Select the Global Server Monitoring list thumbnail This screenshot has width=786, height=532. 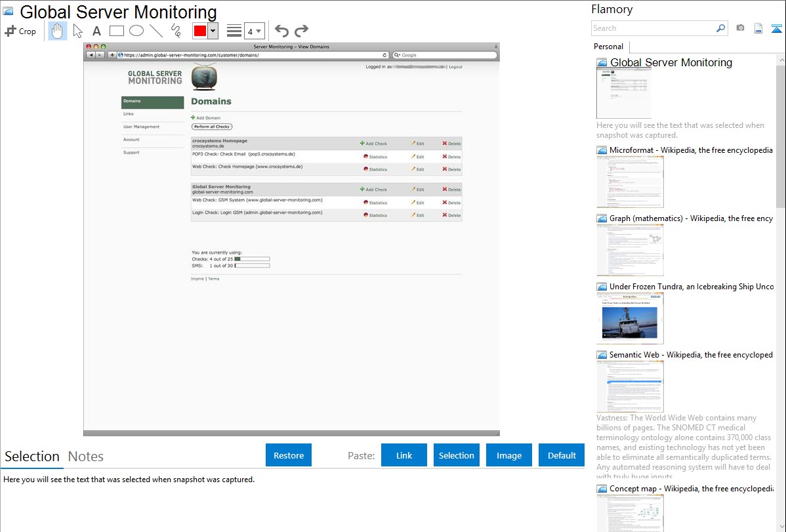pos(624,94)
